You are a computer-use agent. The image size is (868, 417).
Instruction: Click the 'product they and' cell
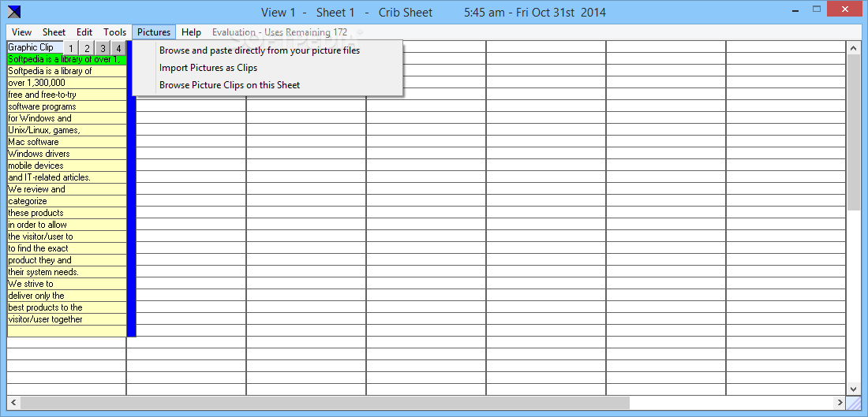[x=67, y=260]
